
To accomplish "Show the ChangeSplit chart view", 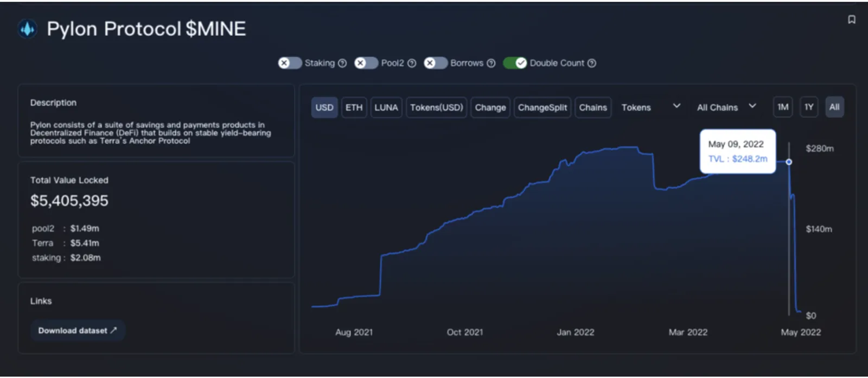I will [542, 107].
